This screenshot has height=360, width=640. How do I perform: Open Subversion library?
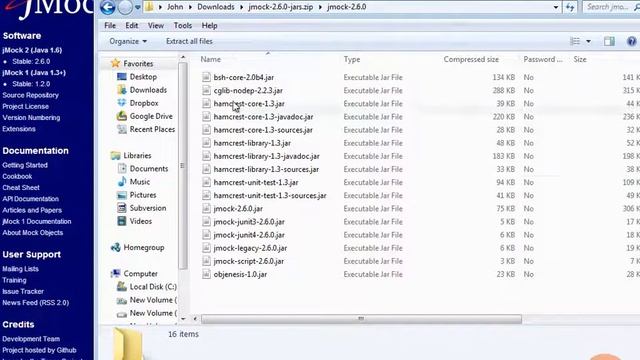(148, 208)
